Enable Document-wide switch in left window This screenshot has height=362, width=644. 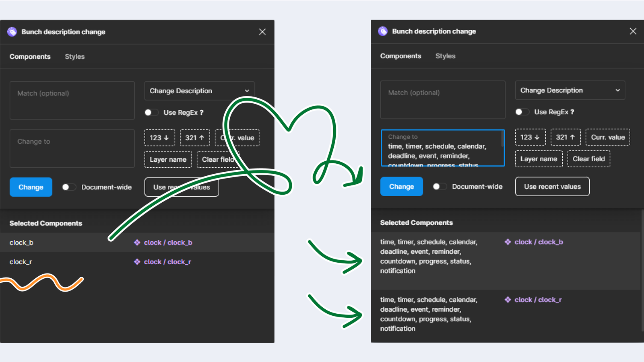pos(69,187)
